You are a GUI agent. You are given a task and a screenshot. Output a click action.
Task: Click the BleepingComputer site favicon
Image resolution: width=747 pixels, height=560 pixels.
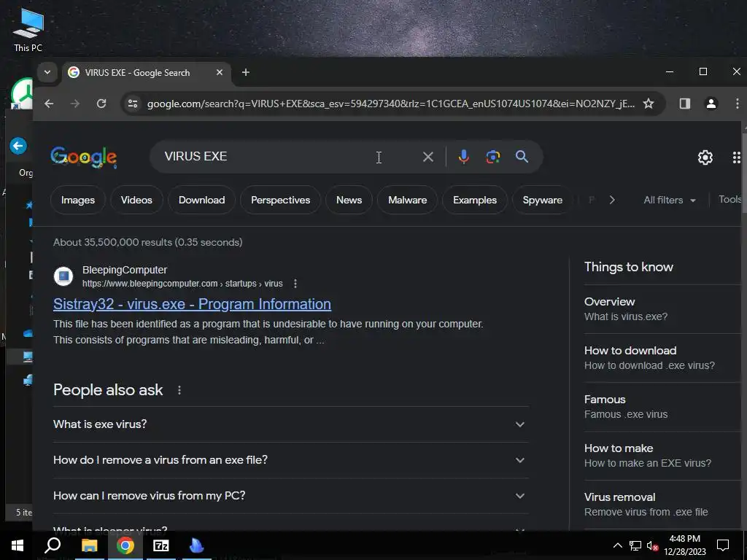63,276
